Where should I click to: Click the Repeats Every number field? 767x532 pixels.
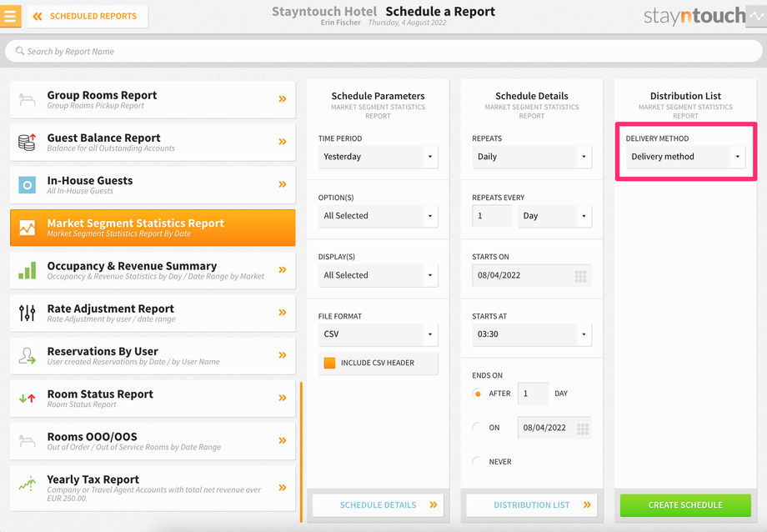tap(492, 216)
